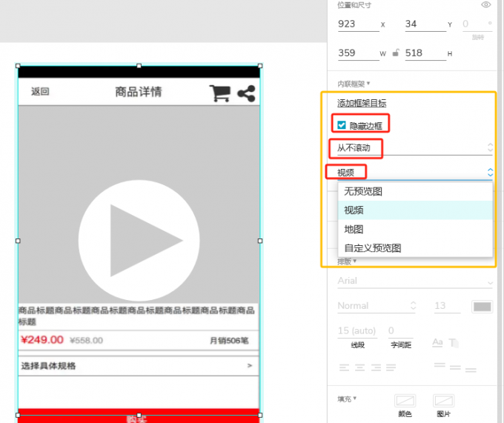Image resolution: width=504 pixels, height=423 pixels.
Task: Click the vertical align middle icon
Action: tap(455, 367)
